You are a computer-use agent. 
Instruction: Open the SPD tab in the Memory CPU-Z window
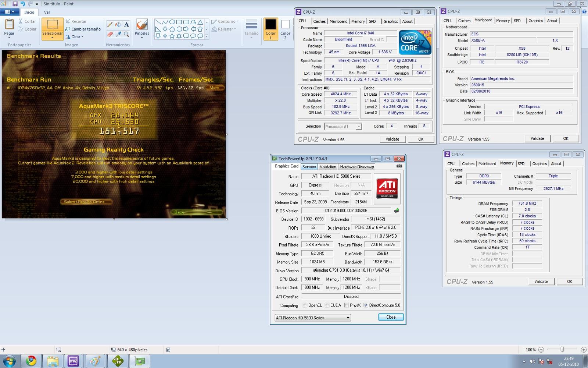click(x=521, y=164)
